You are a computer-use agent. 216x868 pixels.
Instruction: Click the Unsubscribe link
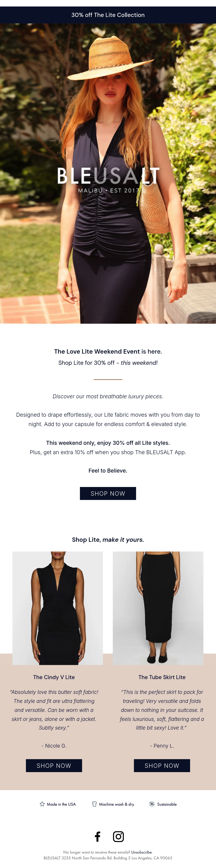click(x=141, y=852)
